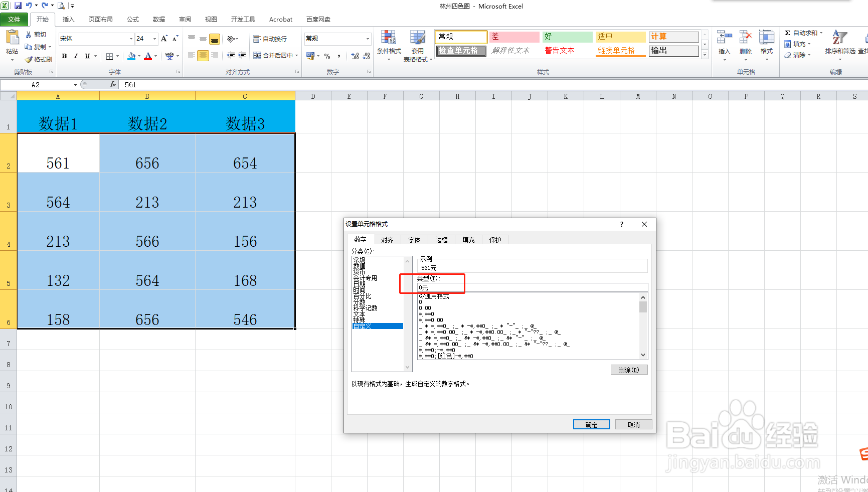Screen dimensions: 868x492
Task: Open the Name Box dropdown next to A2
Action: coord(75,84)
